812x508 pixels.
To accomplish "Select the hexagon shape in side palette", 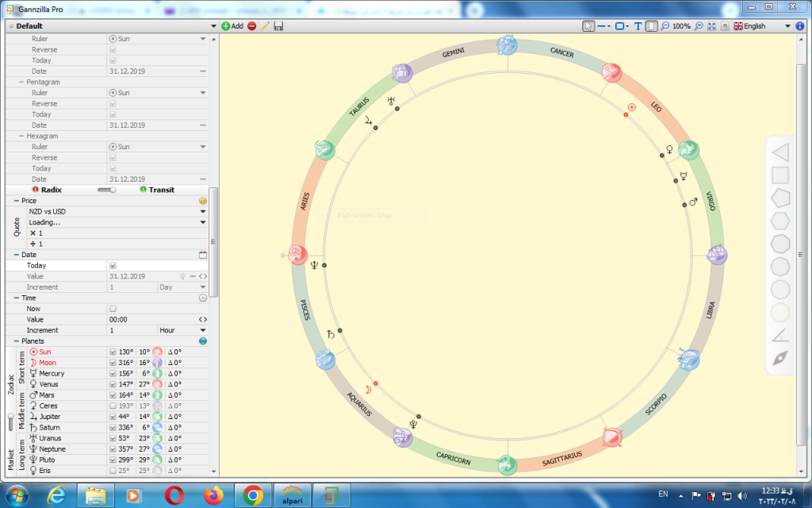I will point(780,221).
